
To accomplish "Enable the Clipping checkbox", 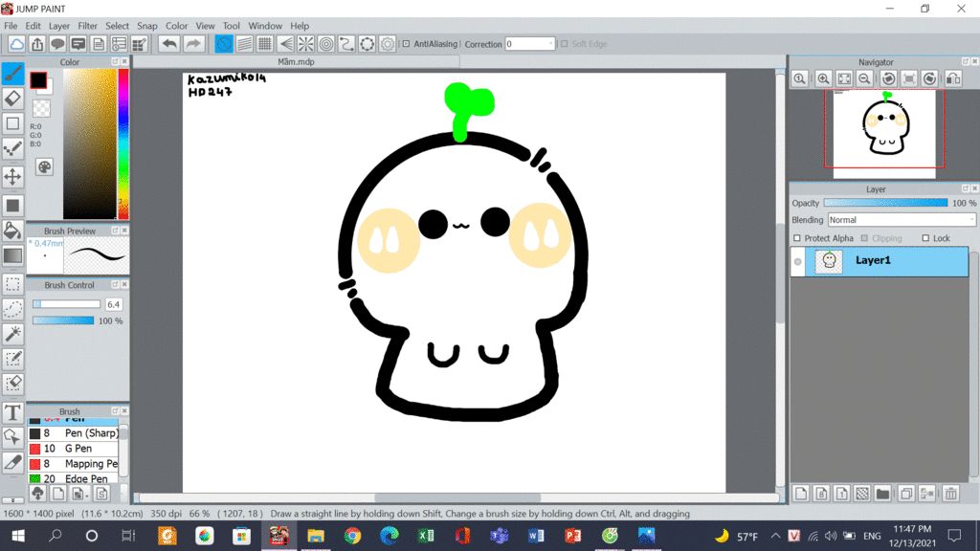I will tap(864, 238).
